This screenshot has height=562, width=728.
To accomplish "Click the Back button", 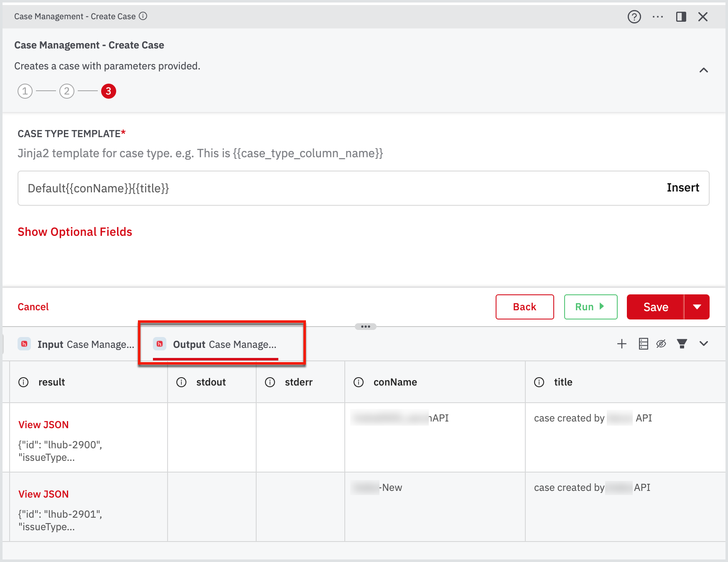I will point(524,307).
